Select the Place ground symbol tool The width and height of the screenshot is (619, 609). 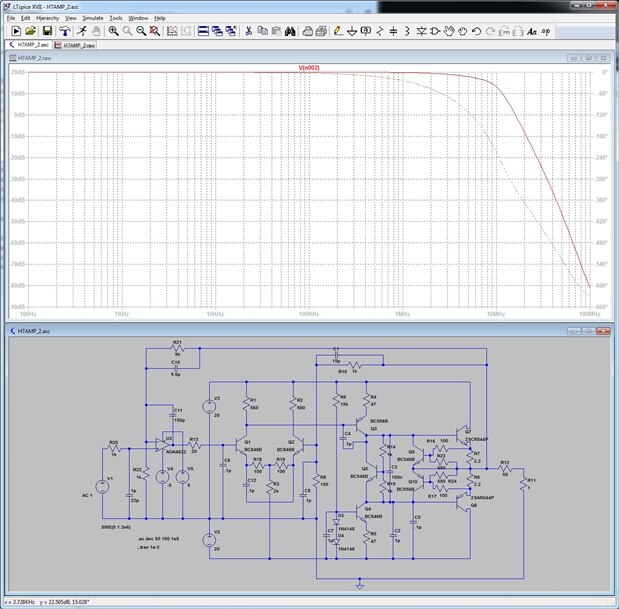352,31
